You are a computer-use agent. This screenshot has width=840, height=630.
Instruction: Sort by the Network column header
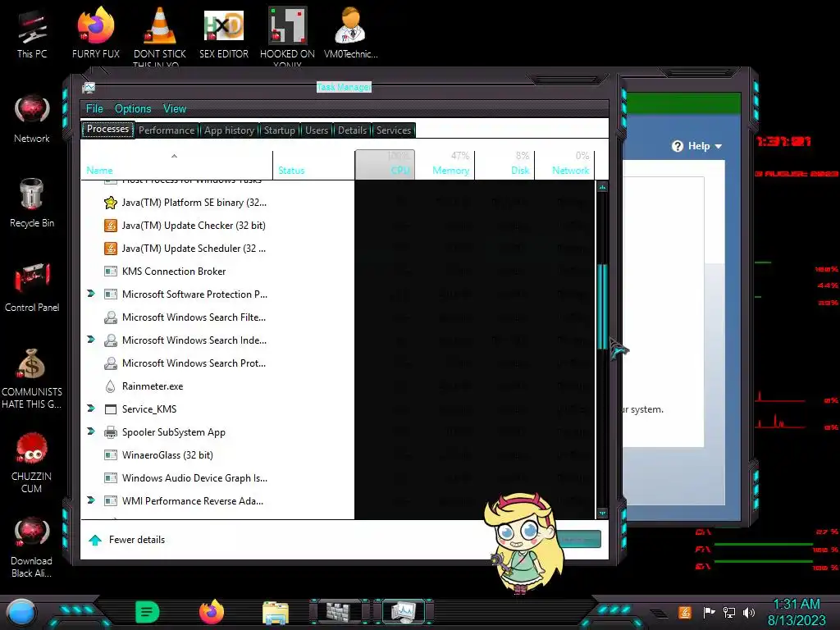564,164
